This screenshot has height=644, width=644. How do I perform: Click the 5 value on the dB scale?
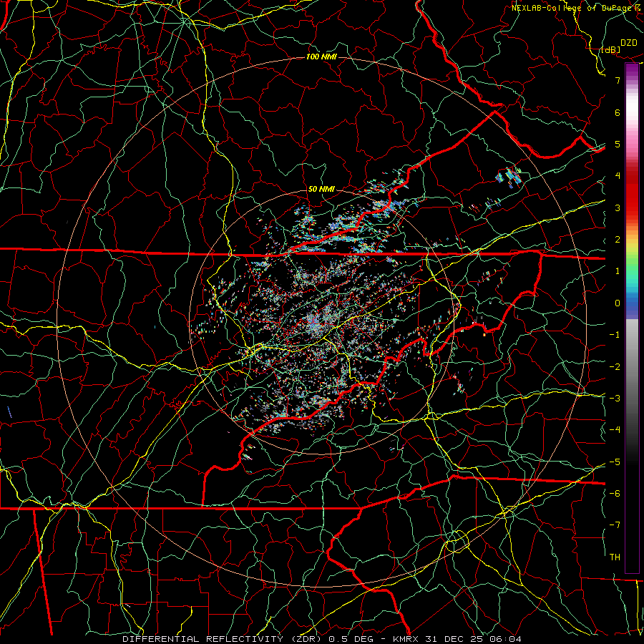[x=618, y=144]
